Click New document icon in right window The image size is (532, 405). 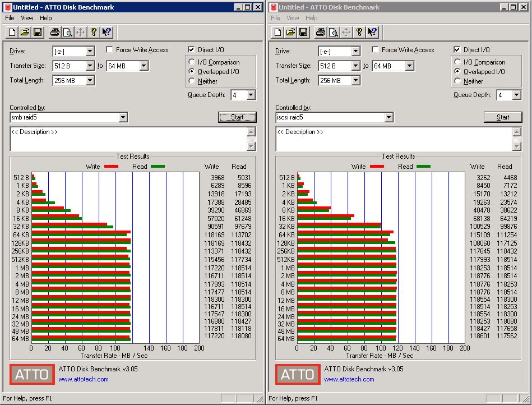[277, 32]
